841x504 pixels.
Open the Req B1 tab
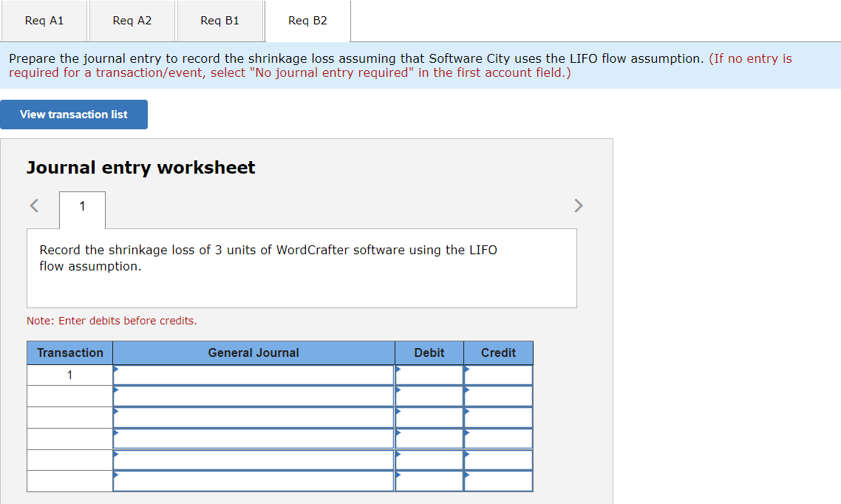219,21
